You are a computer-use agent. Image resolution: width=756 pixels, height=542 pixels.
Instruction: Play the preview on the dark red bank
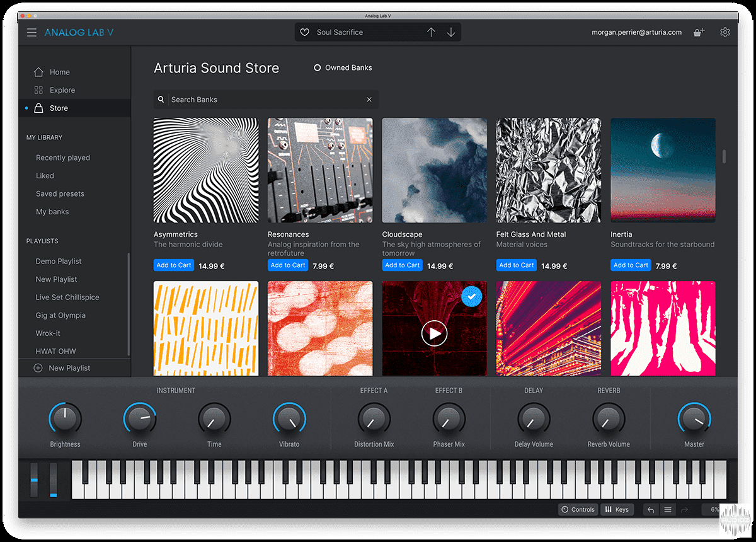(x=434, y=333)
